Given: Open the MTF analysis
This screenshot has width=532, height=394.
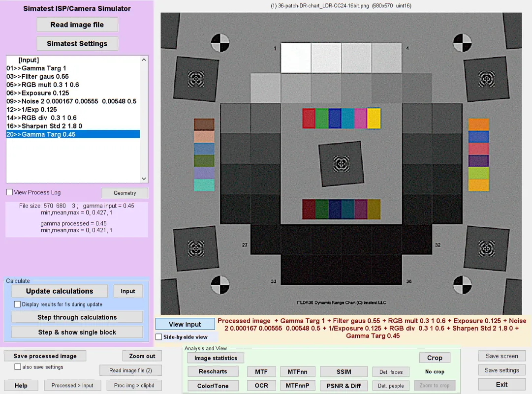Looking at the screenshot, I should pos(261,372).
